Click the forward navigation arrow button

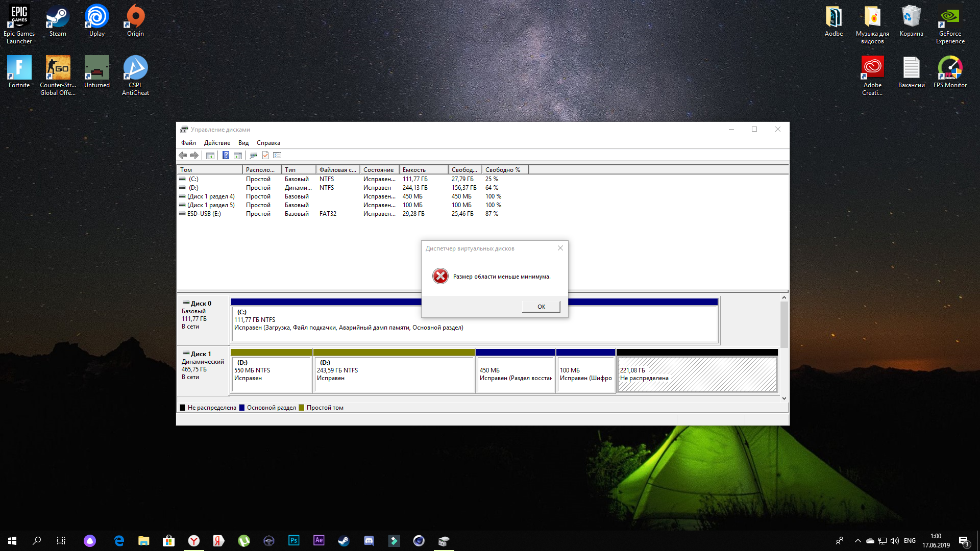[195, 156]
